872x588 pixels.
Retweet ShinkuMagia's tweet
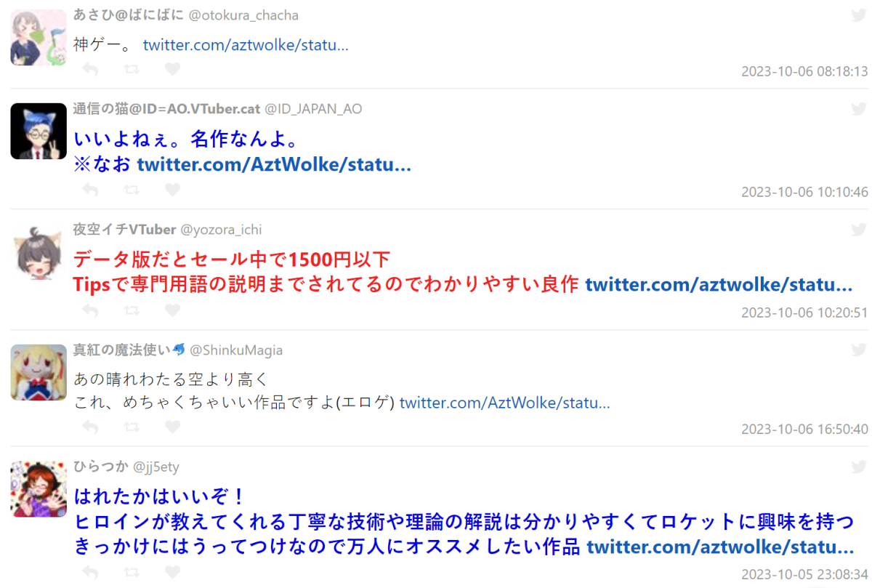click(x=132, y=427)
